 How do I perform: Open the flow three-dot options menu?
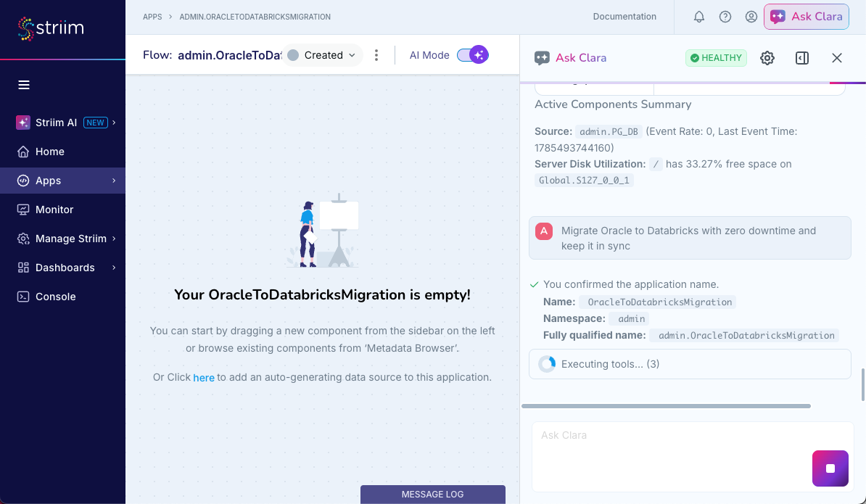[376, 55]
